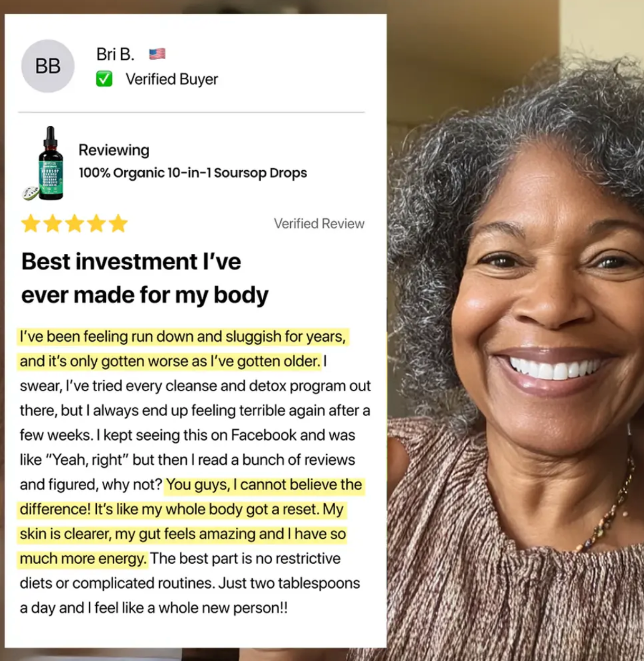Click the US flag icon beside Bri B.
The width and height of the screenshot is (644, 661).
(x=157, y=54)
